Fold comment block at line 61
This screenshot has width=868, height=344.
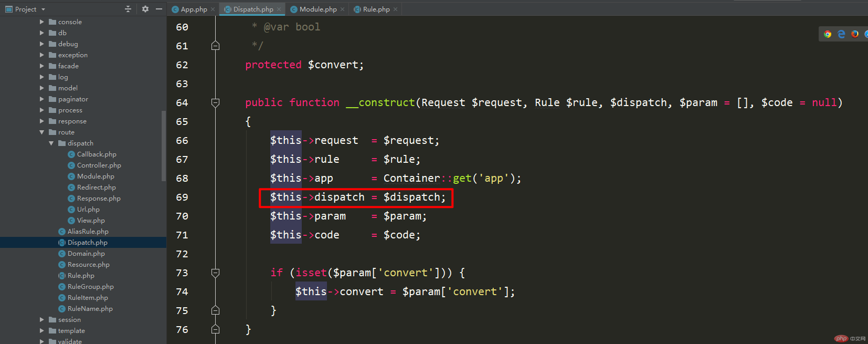coord(215,46)
